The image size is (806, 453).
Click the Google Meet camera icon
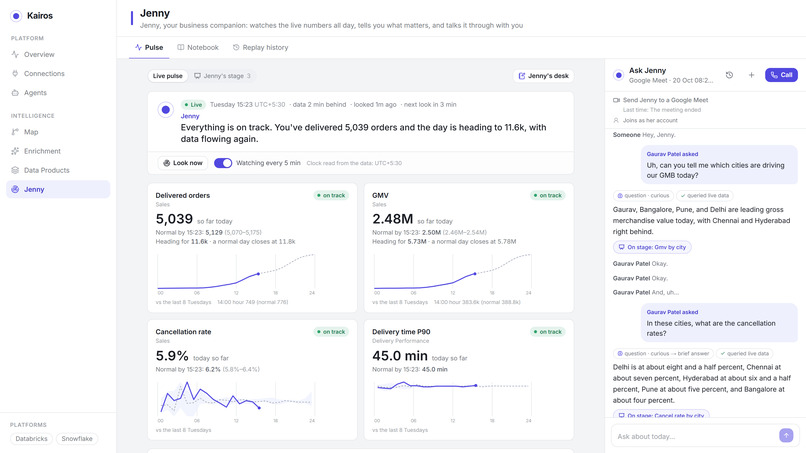point(616,100)
